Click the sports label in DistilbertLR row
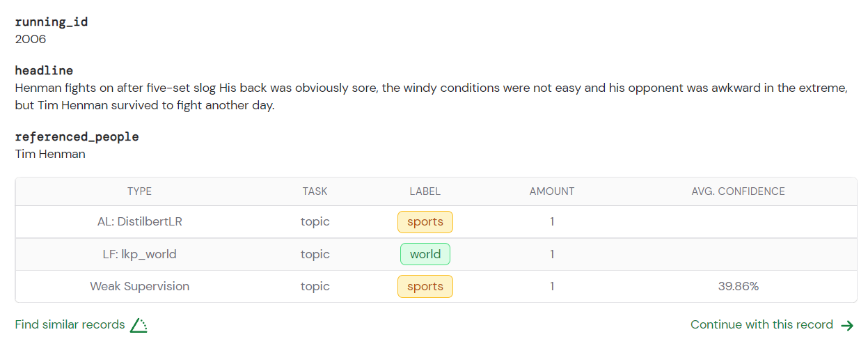 tap(425, 222)
